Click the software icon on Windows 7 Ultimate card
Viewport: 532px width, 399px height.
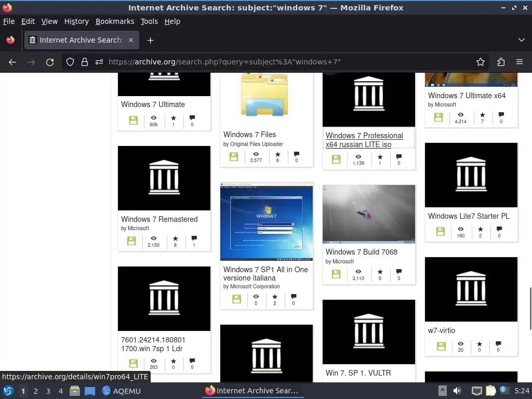(134, 121)
